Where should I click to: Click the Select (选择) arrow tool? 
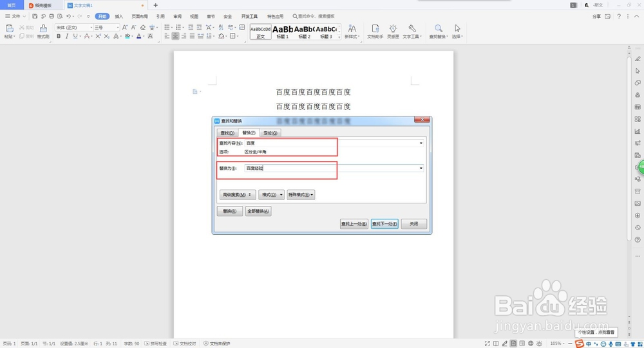pyautogui.click(x=457, y=31)
